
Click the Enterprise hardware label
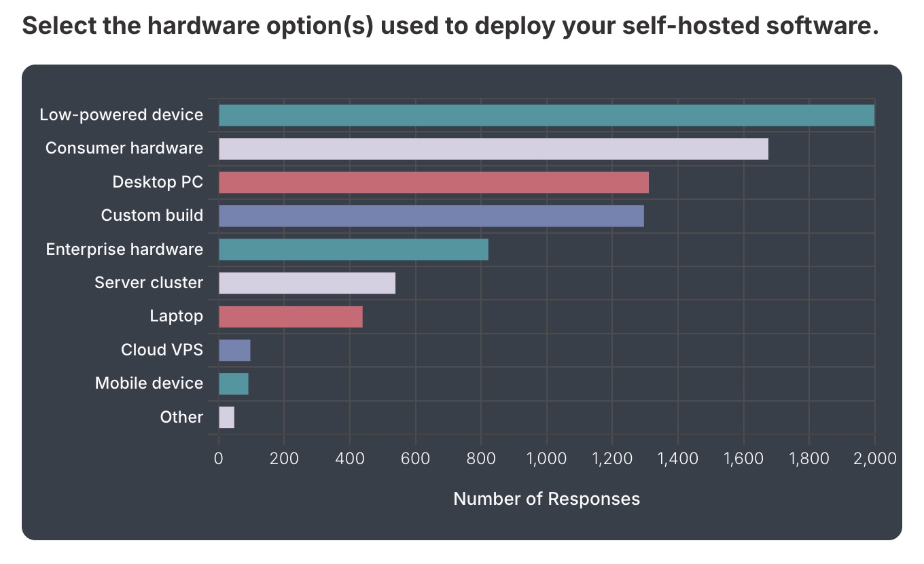tap(124, 249)
